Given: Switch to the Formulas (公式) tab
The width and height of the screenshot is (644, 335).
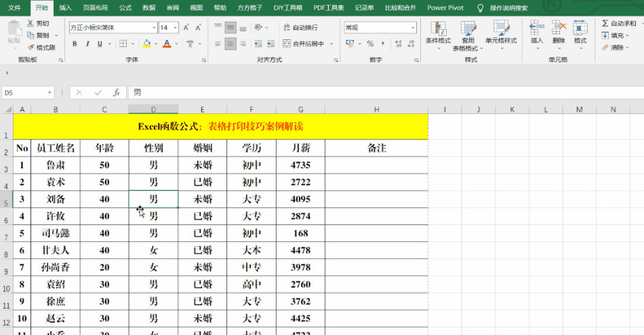Looking at the screenshot, I should (x=125, y=8).
